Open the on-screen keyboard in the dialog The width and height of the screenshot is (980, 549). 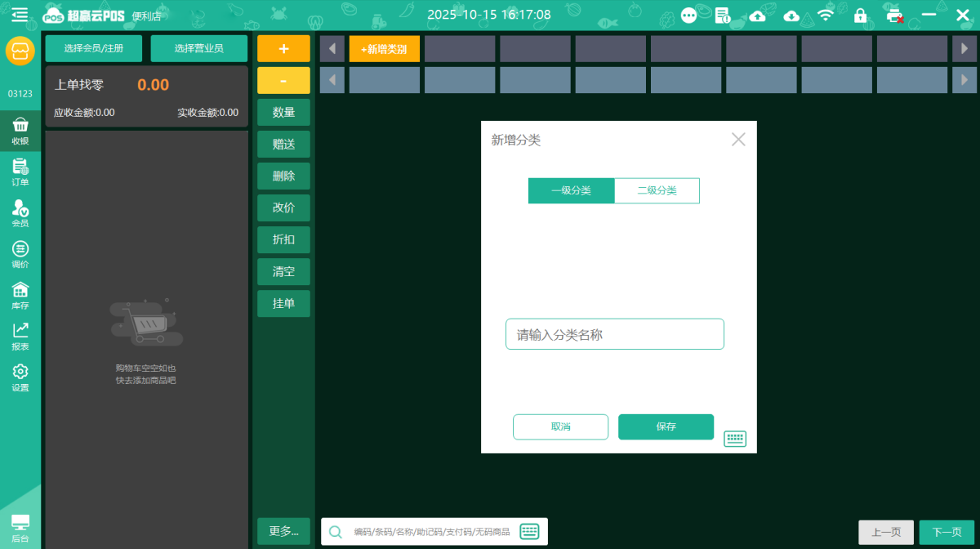pyautogui.click(x=734, y=439)
